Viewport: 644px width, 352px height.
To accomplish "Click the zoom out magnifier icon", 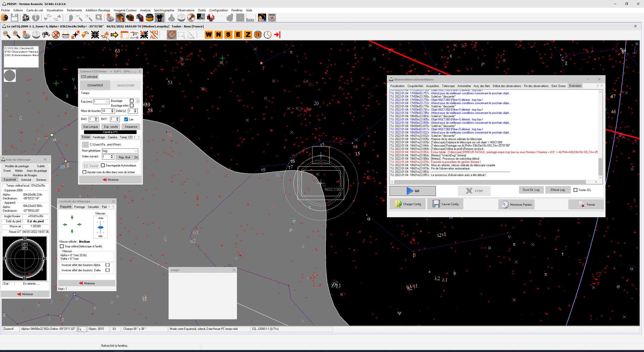I will point(7,35).
